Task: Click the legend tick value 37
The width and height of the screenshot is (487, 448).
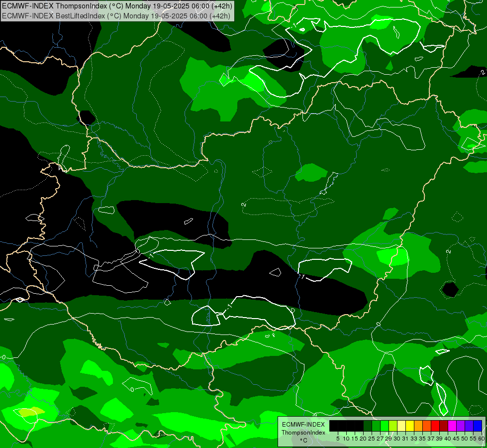Action: (x=431, y=439)
